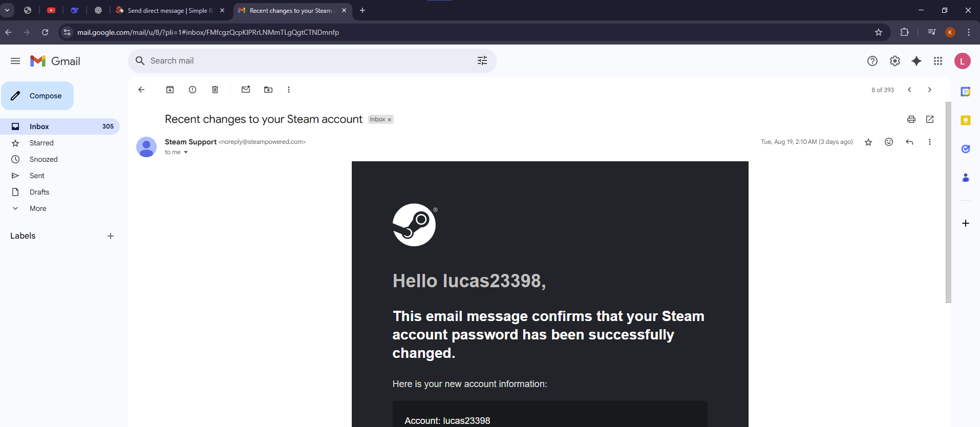Create new label with plus icon
Viewport: 980px width, 427px height.
(111, 236)
